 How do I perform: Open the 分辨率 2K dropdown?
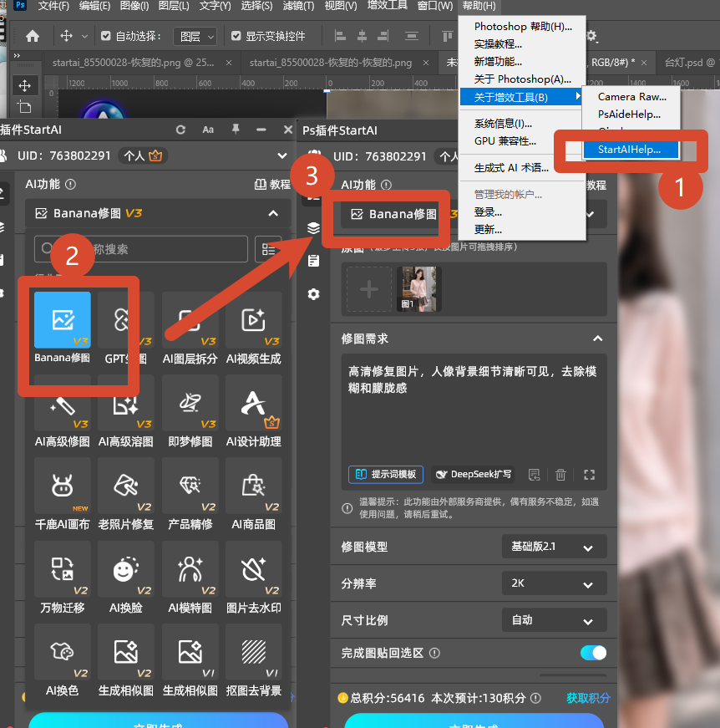[x=555, y=583]
